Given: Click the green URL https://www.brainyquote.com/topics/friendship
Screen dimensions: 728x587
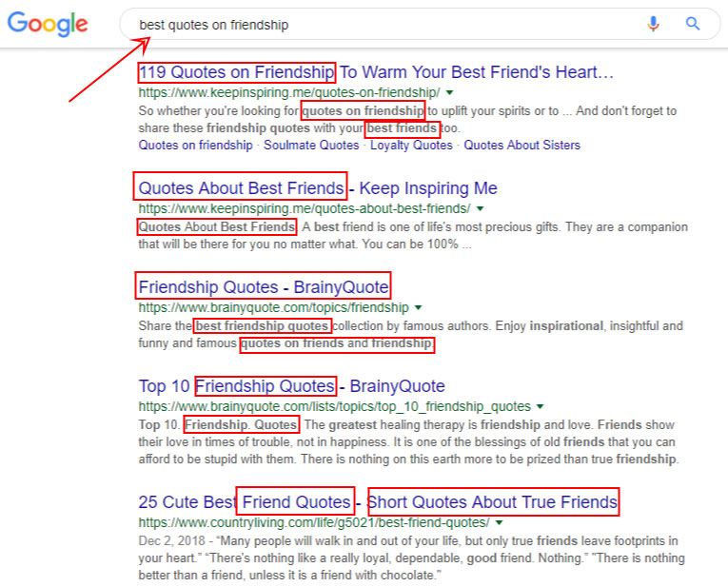Looking at the screenshot, I should (x=273, y=307).
